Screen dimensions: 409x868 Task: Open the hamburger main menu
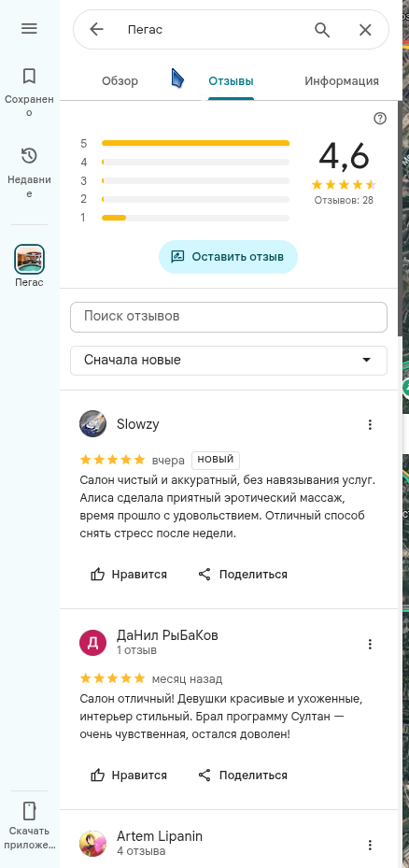pyautogui.click(x=29, y=29)
